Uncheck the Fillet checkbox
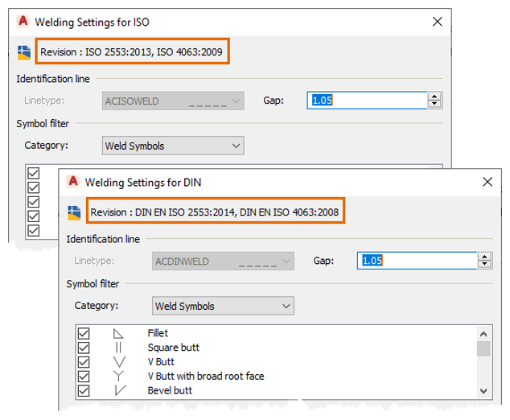Image resolution: width=510 pixels, height=420 pixels. (82, 333)
